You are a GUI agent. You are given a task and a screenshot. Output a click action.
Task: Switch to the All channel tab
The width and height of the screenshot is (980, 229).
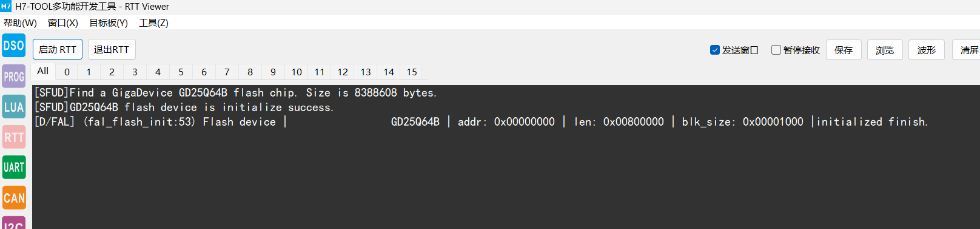pos(43,71)
